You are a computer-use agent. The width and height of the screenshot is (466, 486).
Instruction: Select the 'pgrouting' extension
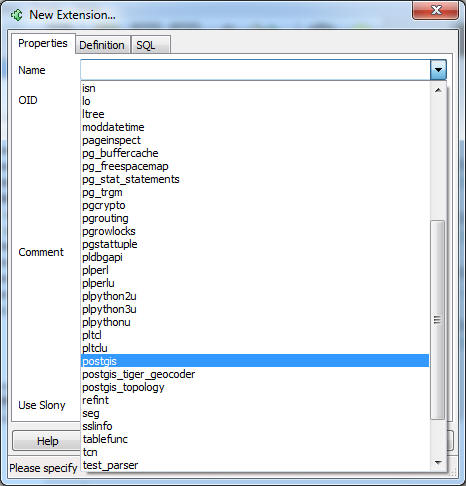pos(255,218)
